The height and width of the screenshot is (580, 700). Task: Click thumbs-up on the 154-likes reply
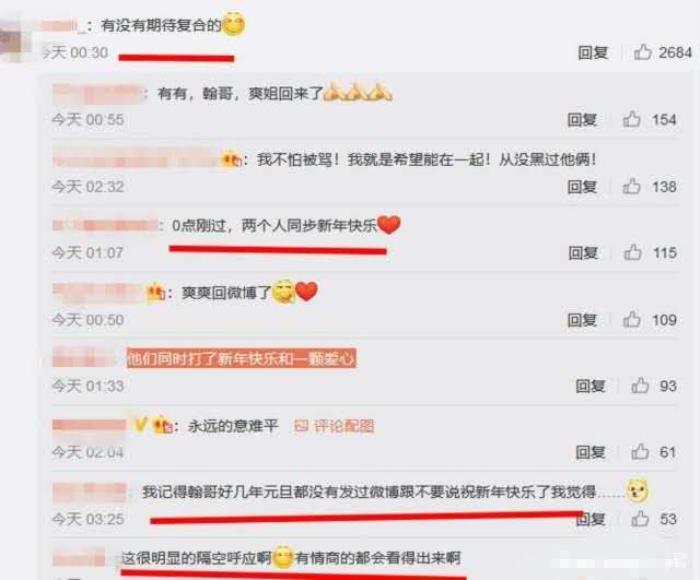(632, 119)
